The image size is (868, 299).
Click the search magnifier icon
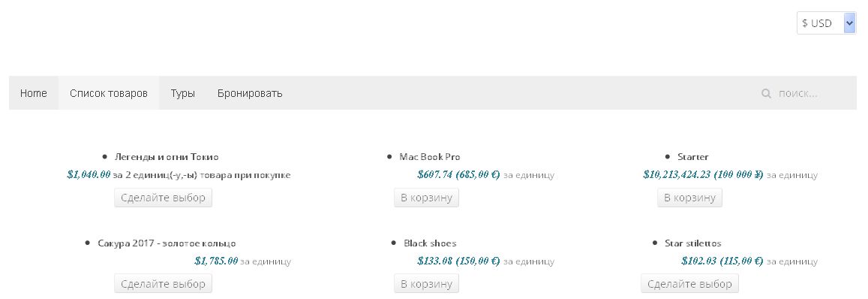(766, 93)
